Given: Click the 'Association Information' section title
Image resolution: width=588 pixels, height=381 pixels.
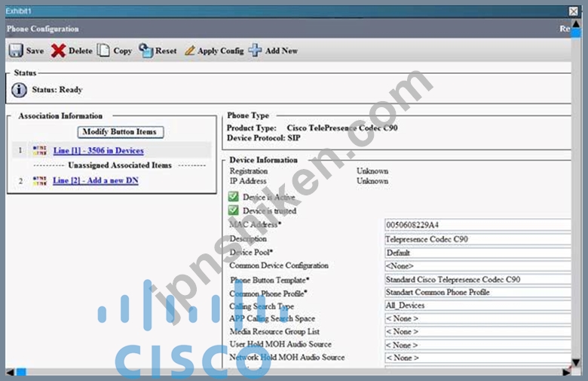Looking at the screenshot, I should pyautogui.click(x=60, y=116).
